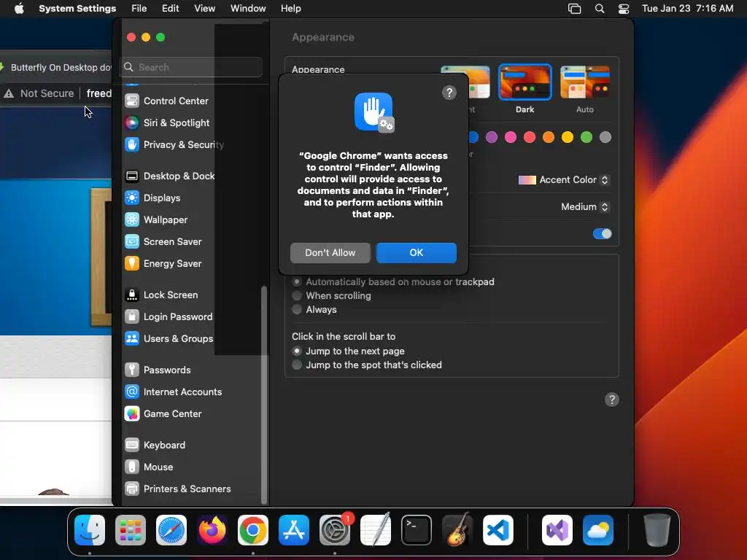747x560 pixels.
Task: Choose the purple accent color
Action: pyautogui.click(x=492, y=137)
